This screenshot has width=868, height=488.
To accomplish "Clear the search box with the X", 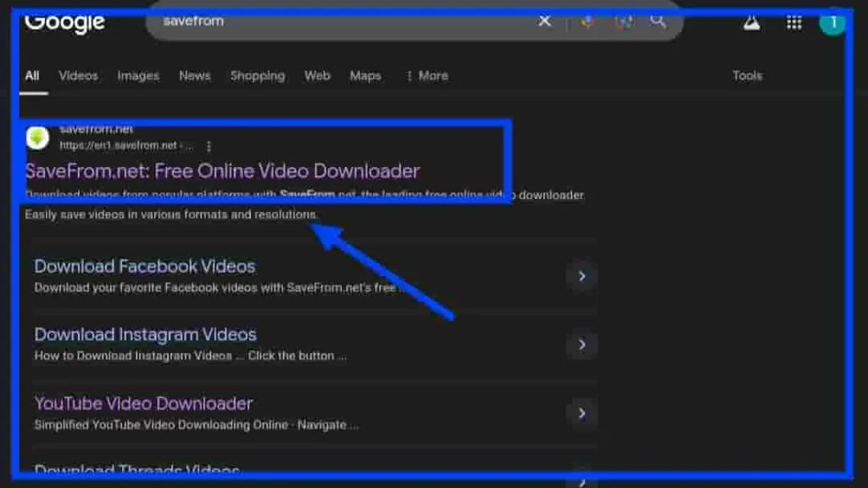I will pos(545,21).
